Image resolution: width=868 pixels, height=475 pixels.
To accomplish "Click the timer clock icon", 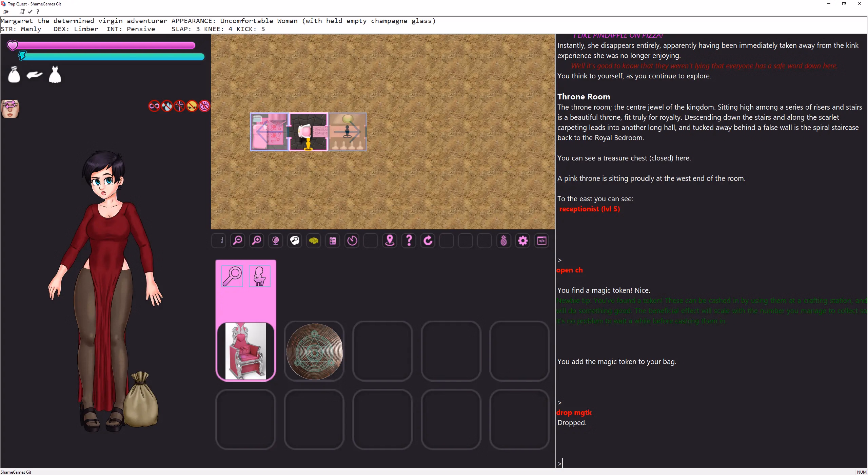I will click(x=352, y=241).
